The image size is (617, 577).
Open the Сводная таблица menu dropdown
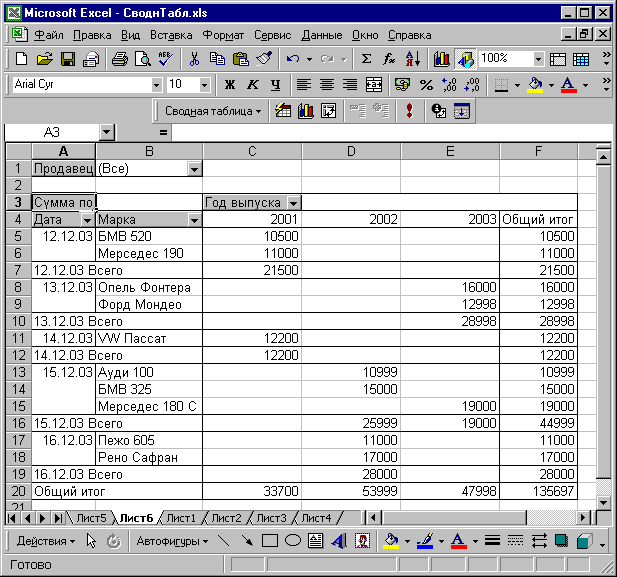click(213, 111)
